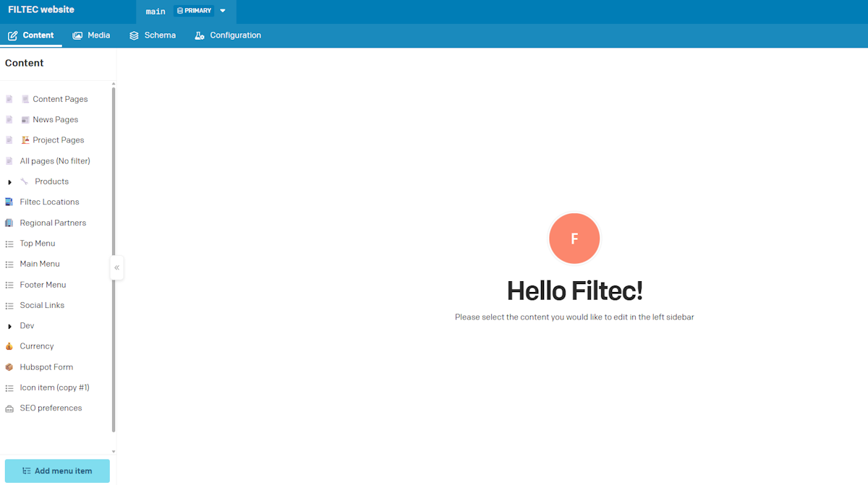Viewport: 868px width, 485px height.
Task: Click the Add menu item button
Action: coord(57,471)
